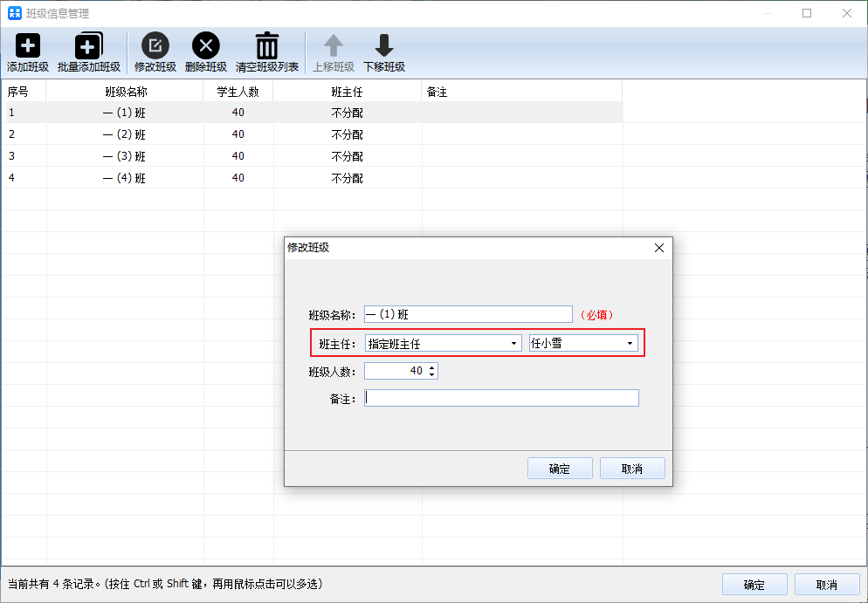
Task: Click the app icon in title bar
Action: [x=14, y=13]
